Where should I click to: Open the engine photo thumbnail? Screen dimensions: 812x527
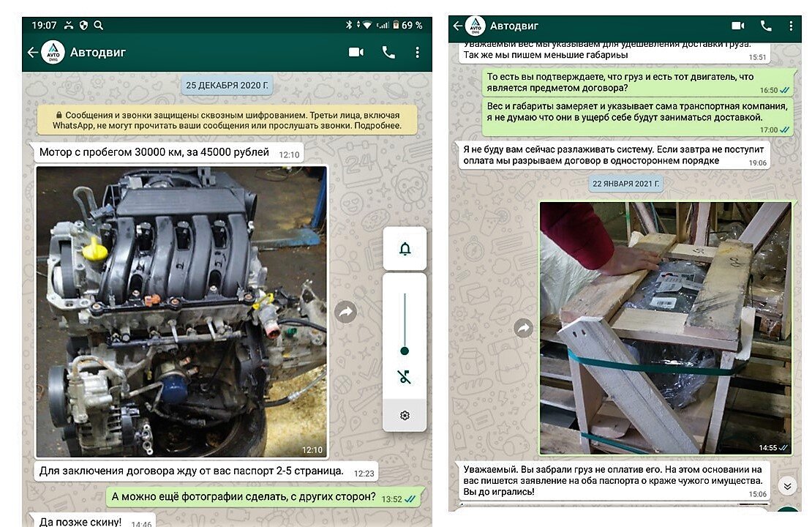coord(181,312)
